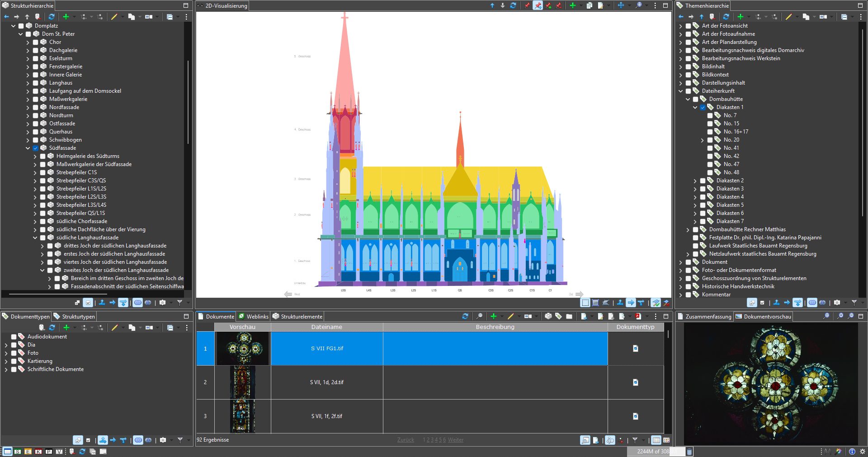
Task: Select the S VII, 1d, 2d.tif thumbnail
Action: pyautogui.click(x=243, y=382)
